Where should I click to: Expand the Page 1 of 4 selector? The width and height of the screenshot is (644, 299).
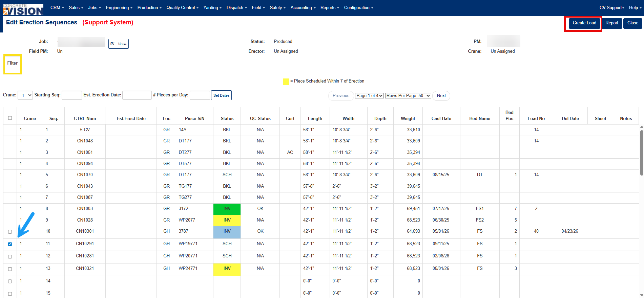point(369,96)
